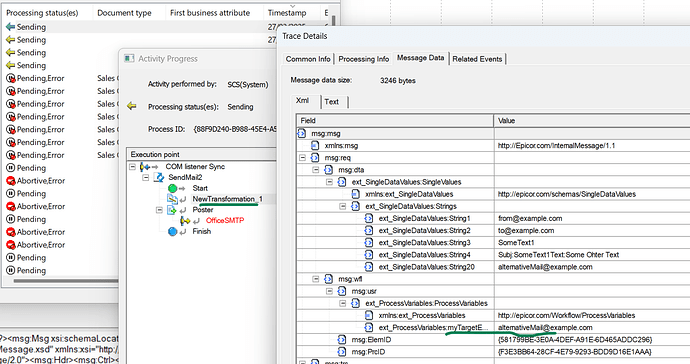Collapse the ext_SingleDataValues:Strings node
Screen dimensions: 690x364
pyautogui.click(x=342, y=206)
